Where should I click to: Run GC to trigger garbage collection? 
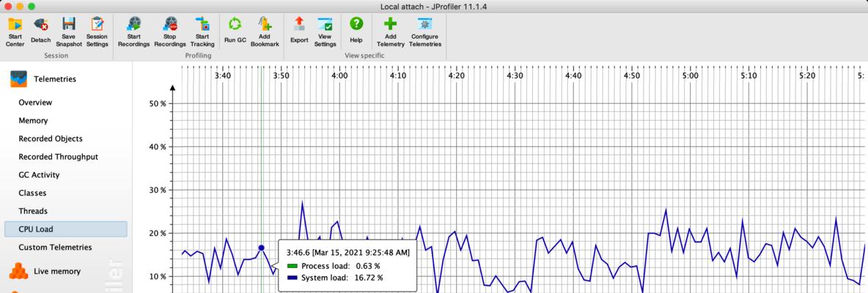(x=235, y=31)
